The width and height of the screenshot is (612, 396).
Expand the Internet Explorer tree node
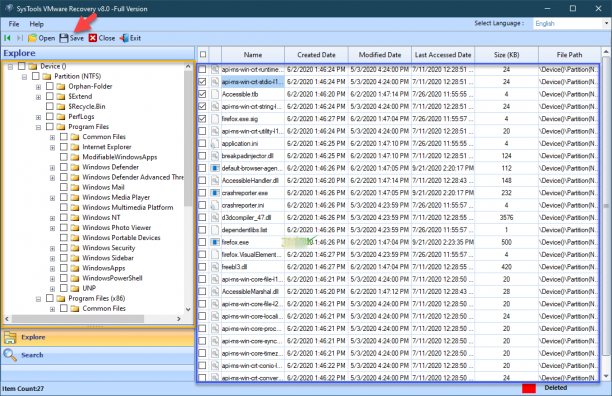point(52,147)
